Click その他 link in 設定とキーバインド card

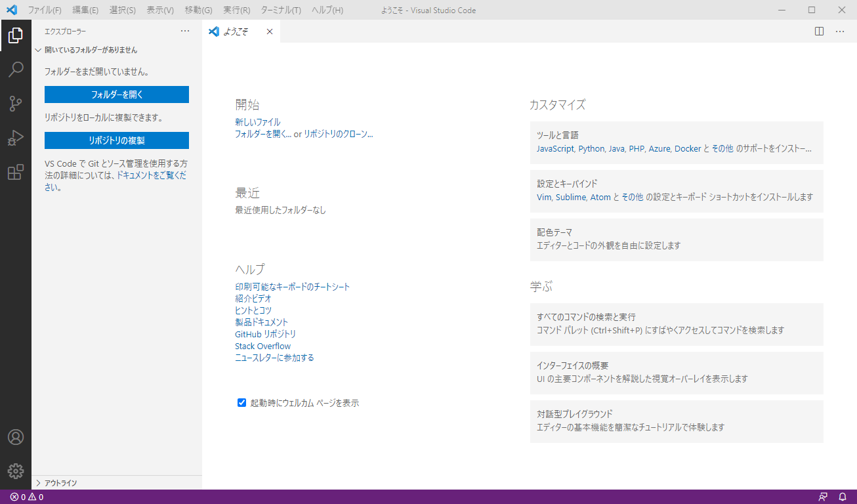tap(633, 198)
